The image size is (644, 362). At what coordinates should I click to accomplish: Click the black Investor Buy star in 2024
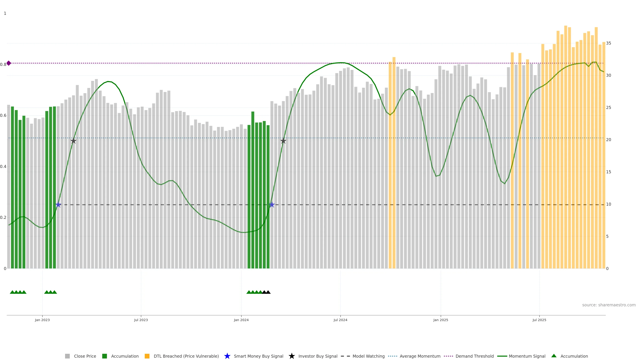pos(283,141)
